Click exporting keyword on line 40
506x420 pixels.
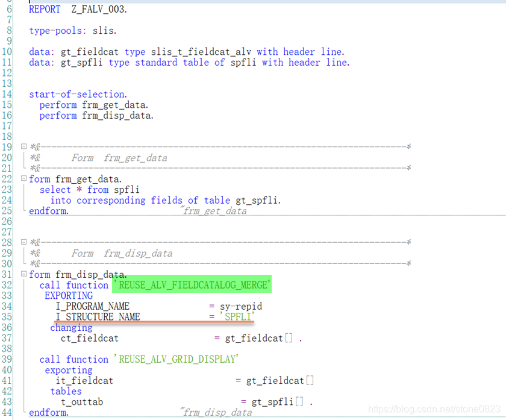(x=69, y=370)
